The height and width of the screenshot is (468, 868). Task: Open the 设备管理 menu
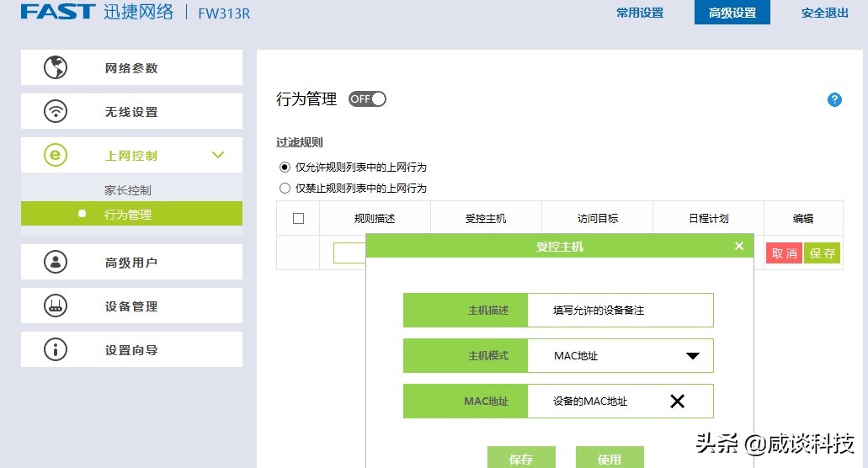click(131, 306)
